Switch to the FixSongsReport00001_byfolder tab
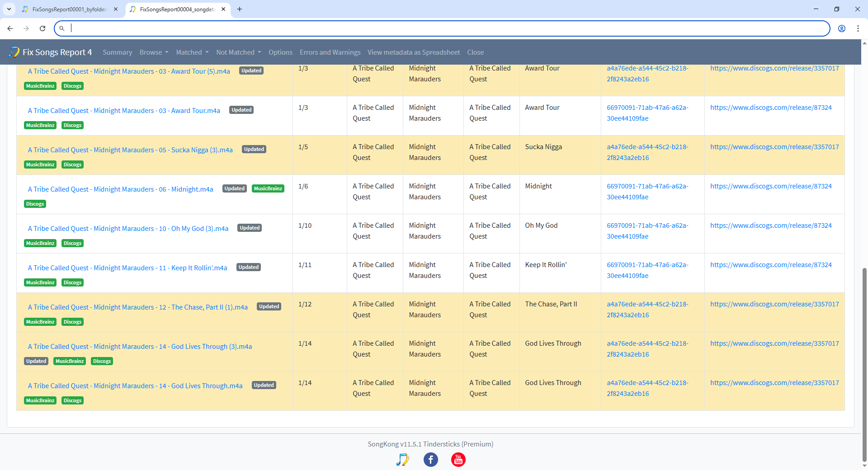The height and width of the screenshot is (470, 868). pos(70,9)
